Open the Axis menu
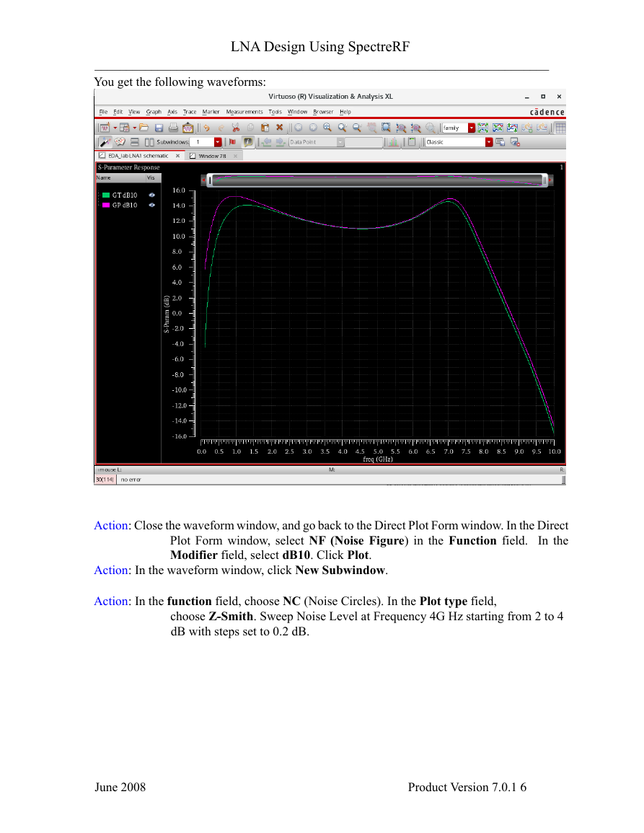The image size is (644, 833). (172, 112)
